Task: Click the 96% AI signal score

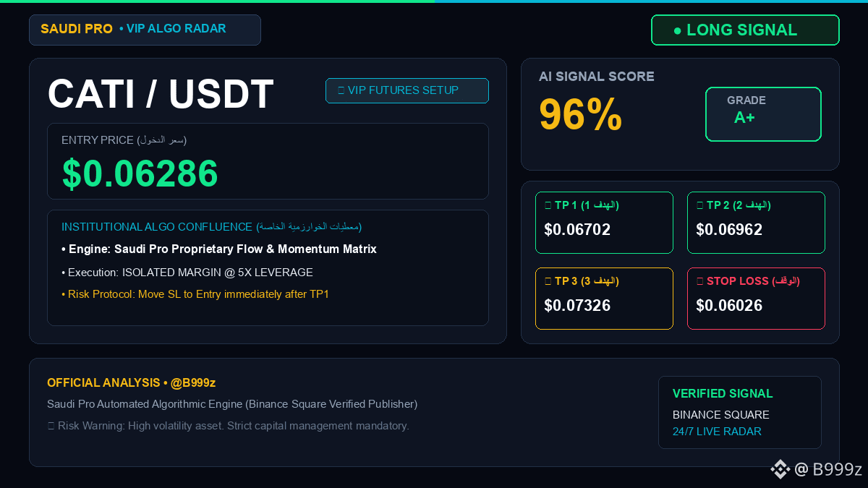Action: (x=581, y=114)
